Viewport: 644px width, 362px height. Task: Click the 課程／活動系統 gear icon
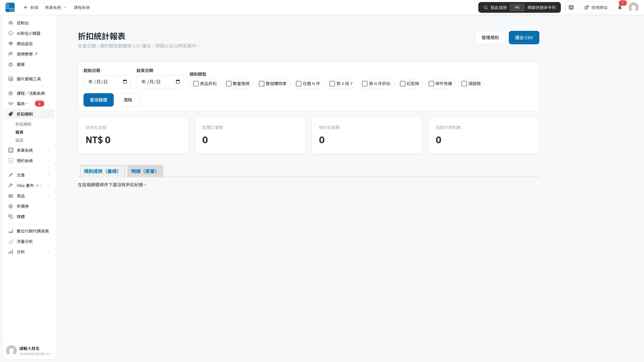pyautogui.click(x=11, y=93)
